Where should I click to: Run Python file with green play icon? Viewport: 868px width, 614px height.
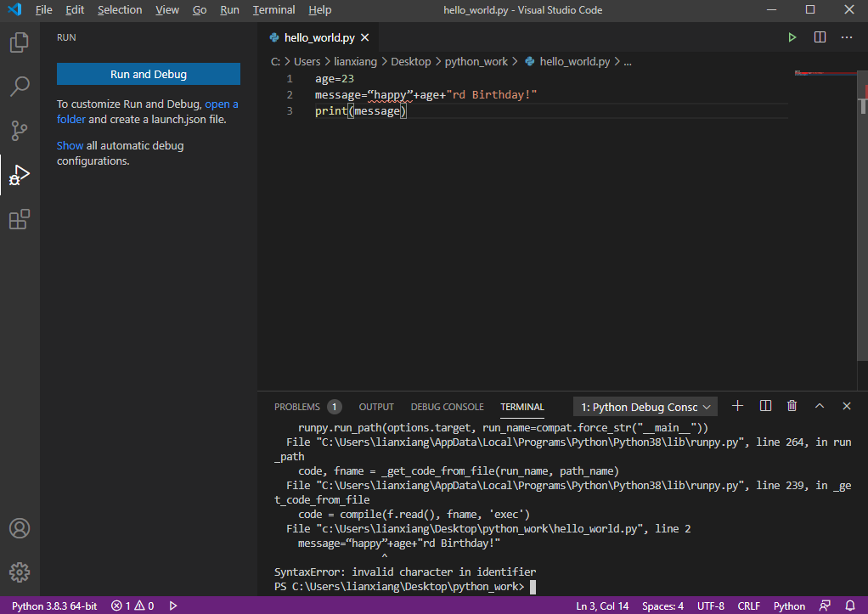coord(792,37)
